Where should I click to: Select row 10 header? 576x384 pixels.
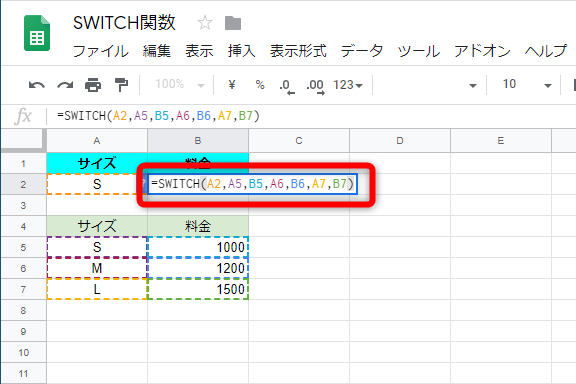(x=24, y=352)
